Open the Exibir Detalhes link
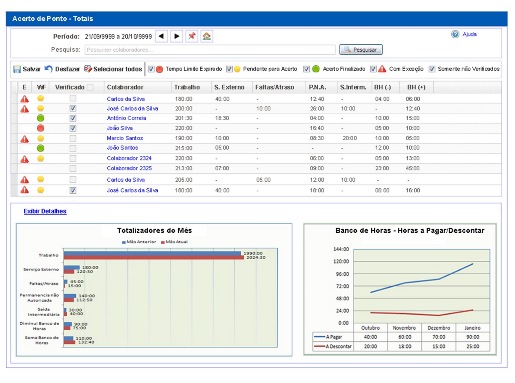 click(45, 211)
